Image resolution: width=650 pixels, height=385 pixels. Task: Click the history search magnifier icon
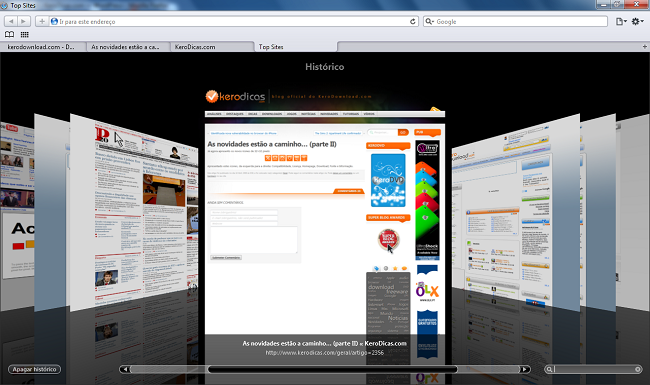pos(549,369)
